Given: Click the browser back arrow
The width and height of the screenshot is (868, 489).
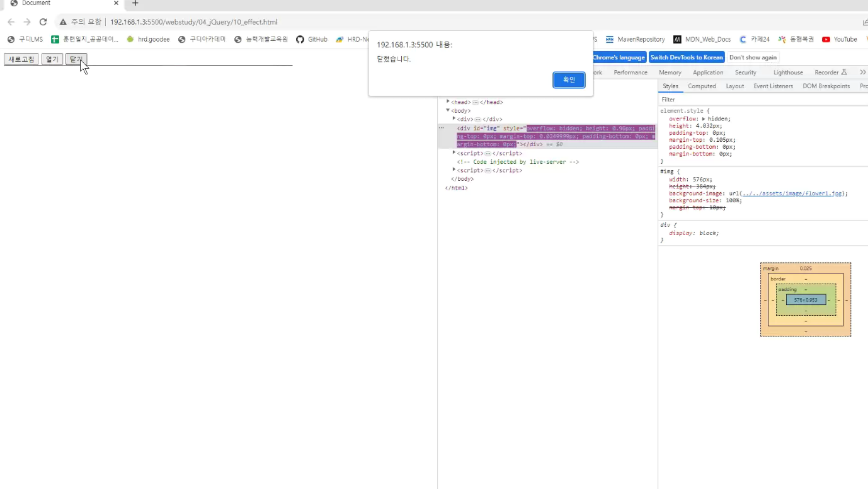Looking at the screenshot, I should 11,22.
